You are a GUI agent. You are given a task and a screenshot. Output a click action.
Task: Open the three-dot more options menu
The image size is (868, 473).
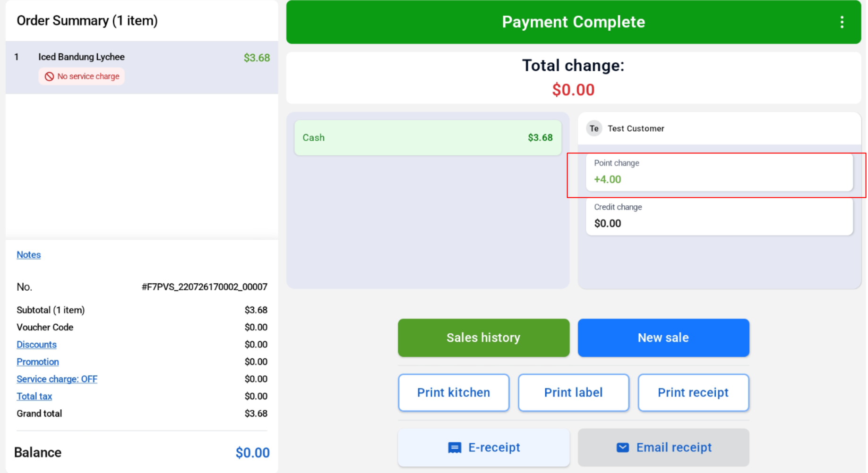coord(842,22)
